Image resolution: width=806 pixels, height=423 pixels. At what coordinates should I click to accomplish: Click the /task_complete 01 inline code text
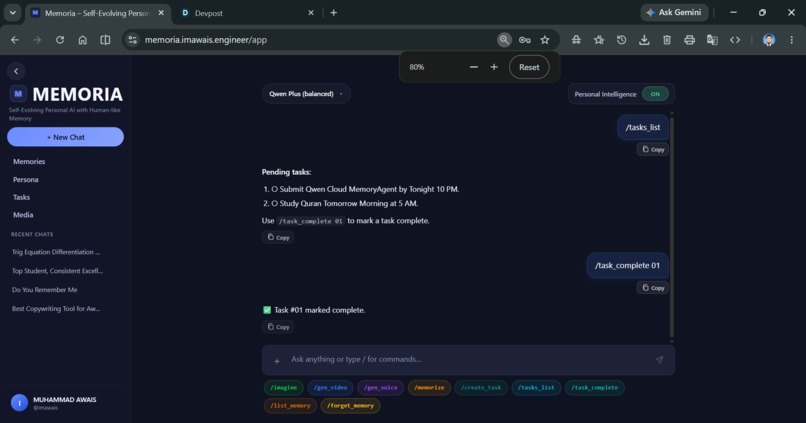pyautogui.click(x=310, y=221)
